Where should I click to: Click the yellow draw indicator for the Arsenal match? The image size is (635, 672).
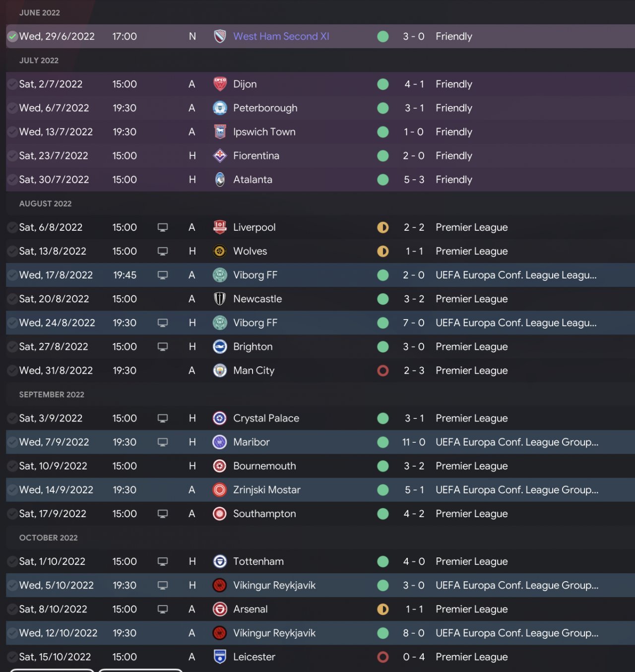pyautogui.click(x=383, y=609)
